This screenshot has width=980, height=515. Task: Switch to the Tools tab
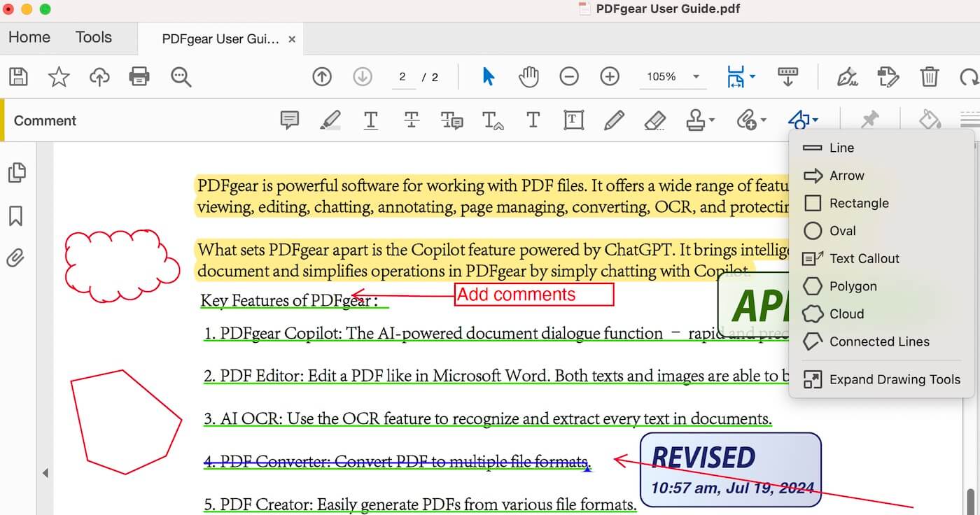[93, 37]
